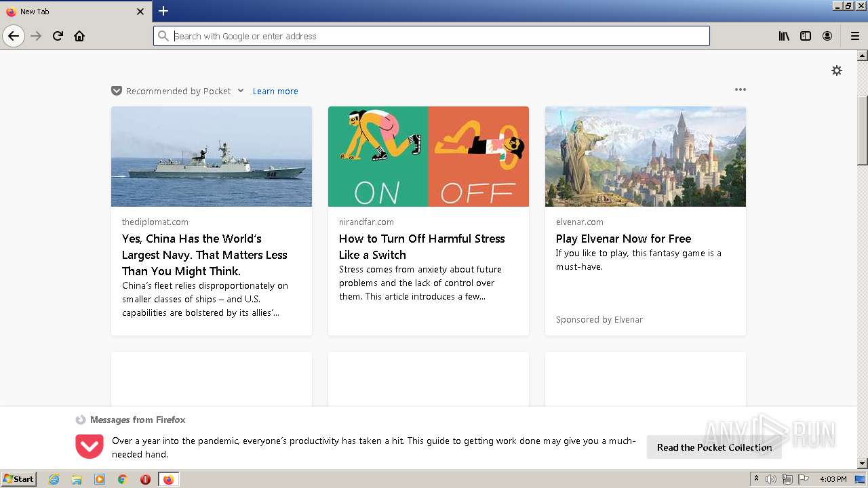
Task: Click the Firefox glyph beside Messages from Firefox
Action: [81, 420]
